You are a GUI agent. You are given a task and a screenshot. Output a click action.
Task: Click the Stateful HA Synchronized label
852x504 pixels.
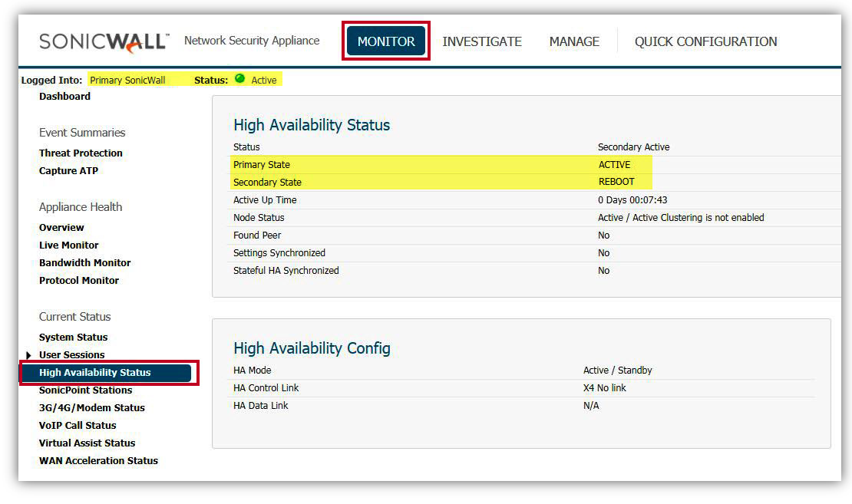tap(286, 271)
